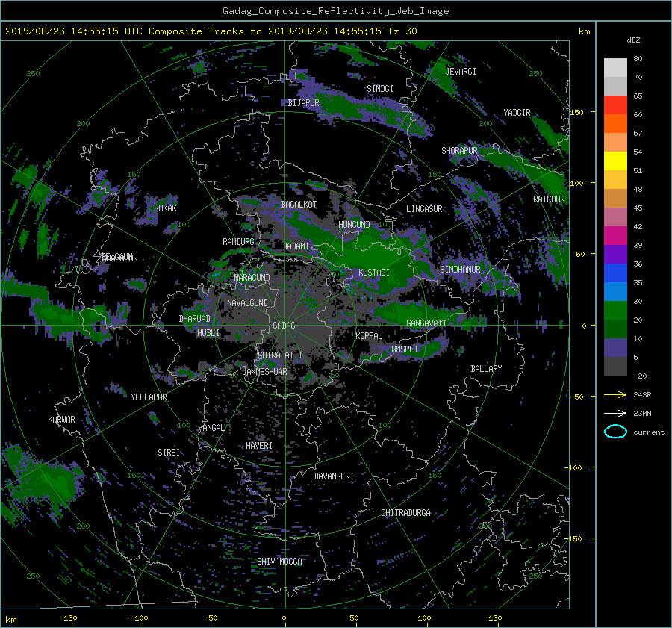The height and width of the screenshot is (628, 672).
Task: Click the SINDGI city label
Action: coord(380,89)
